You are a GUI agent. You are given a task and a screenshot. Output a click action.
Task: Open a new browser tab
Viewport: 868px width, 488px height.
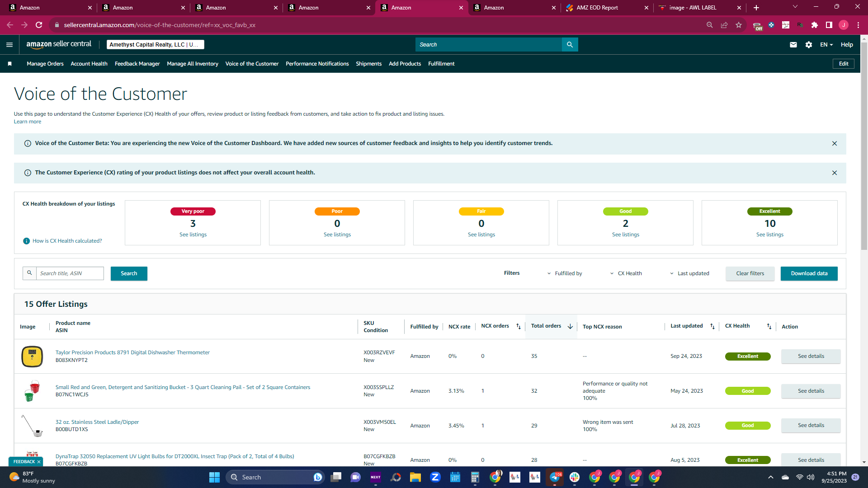tap(756, 8)
